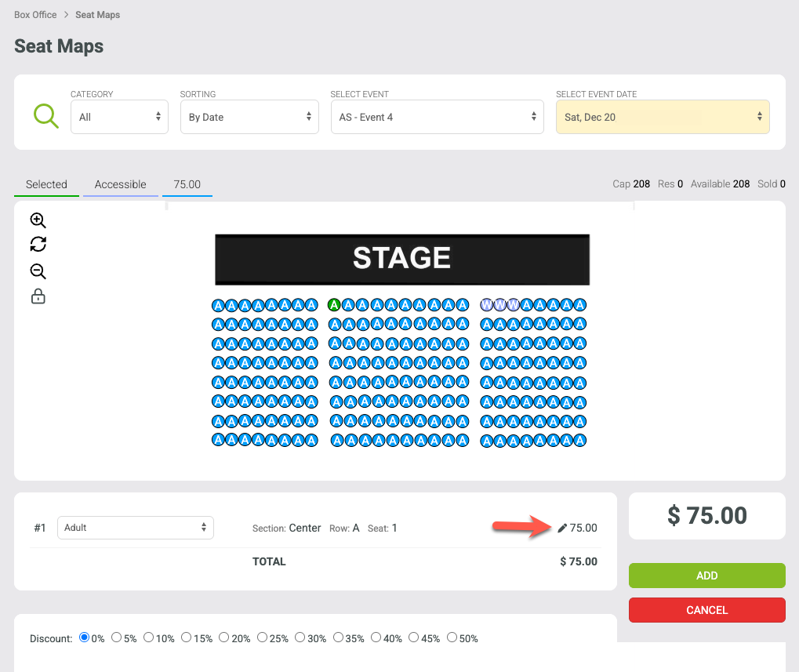Click the green ADD button
799x672 pixels.
tap(706, 576)
